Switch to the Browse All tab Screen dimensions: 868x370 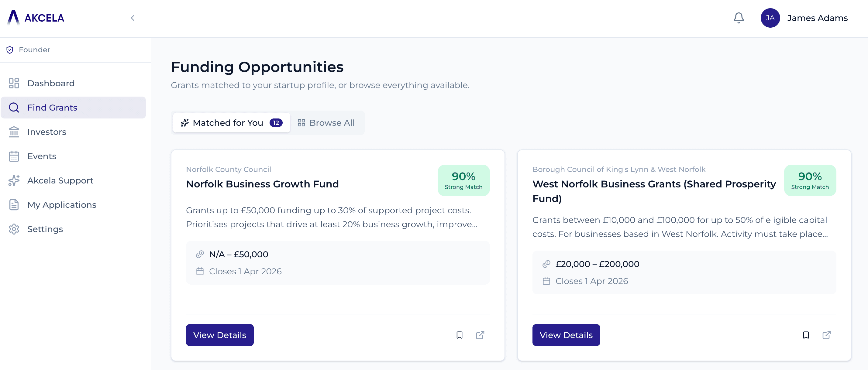(326, 122)
